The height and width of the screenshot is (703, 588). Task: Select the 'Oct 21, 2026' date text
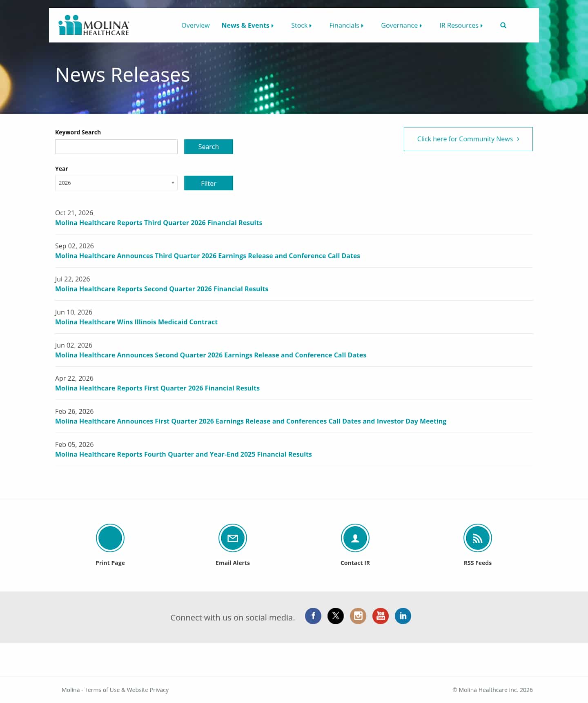(74, 213)
